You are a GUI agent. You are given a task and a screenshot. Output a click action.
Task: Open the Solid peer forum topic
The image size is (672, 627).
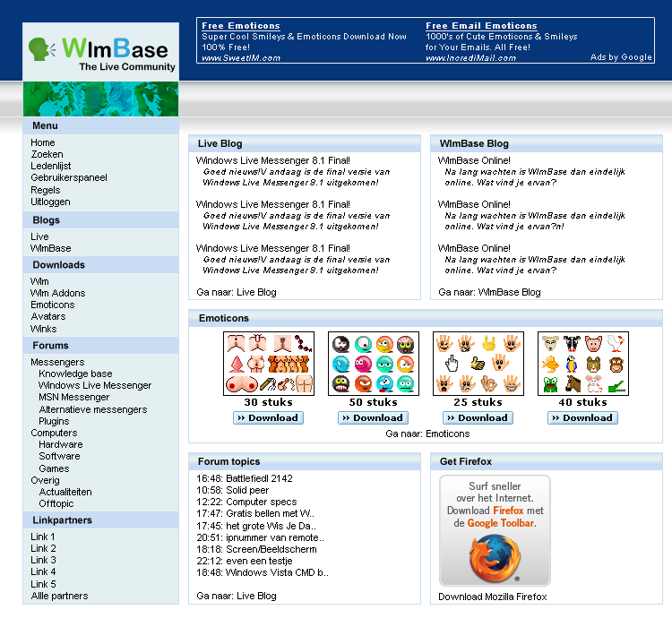pyautogui.click(x=233, y=490)
